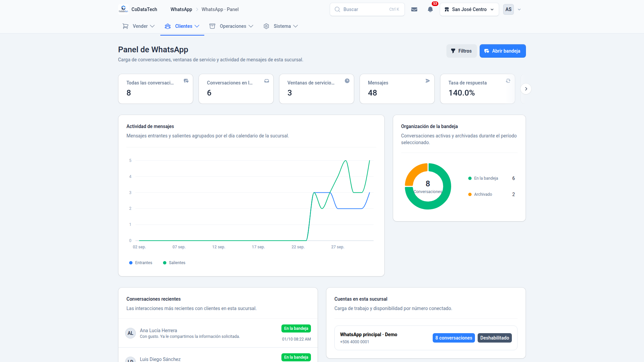
Task: Click the AL avatar for Ana Lucía Herrera
Action: click(130, 333)
